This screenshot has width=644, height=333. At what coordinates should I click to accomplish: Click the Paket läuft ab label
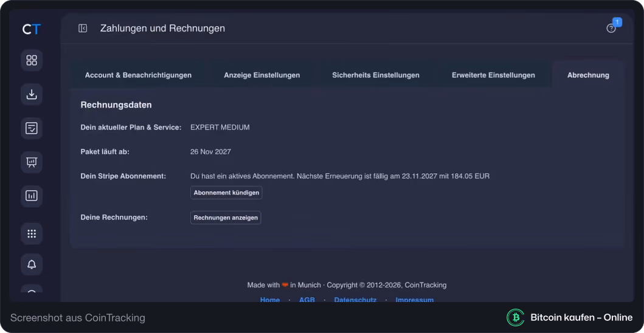click(105, 151)
